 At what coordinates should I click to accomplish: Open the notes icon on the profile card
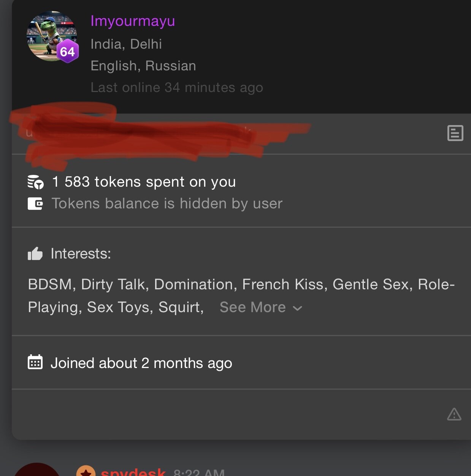click(455, 133)
